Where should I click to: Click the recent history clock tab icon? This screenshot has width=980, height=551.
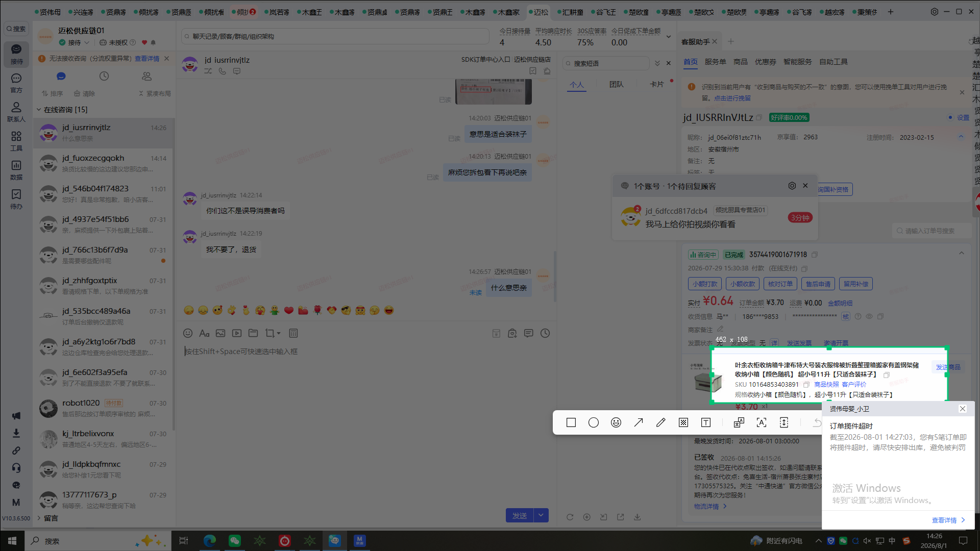104,76
